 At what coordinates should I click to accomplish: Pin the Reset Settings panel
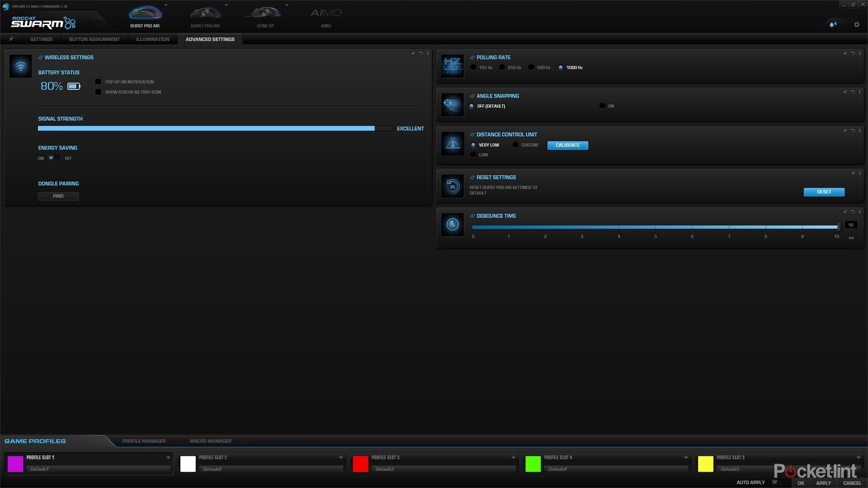pos(853,173)
